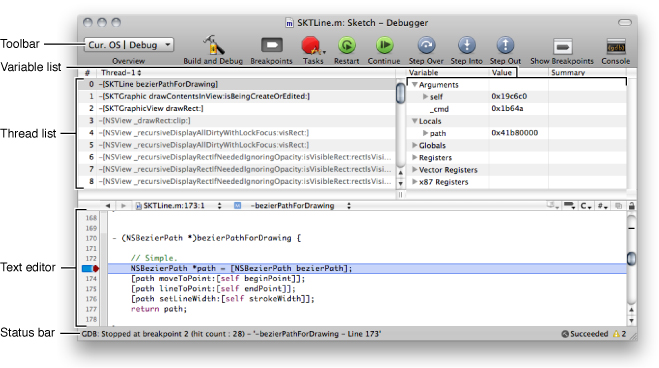Click the breakpoint marker at line 173

90,268
